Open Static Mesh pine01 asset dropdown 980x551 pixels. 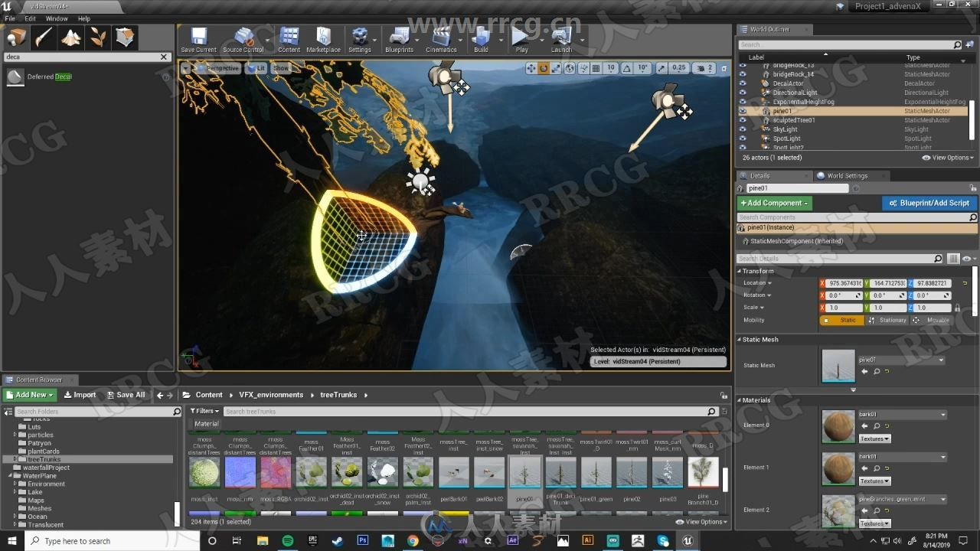pos(901,360)
